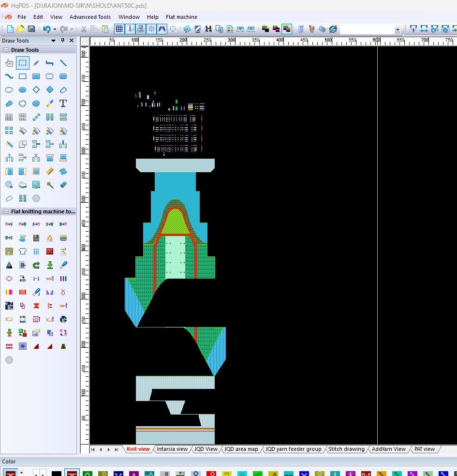This screenshot has height=476, width=457.
Task: Choose the eraser tool in Draw Tools
Action: click(x=63, y=185)
